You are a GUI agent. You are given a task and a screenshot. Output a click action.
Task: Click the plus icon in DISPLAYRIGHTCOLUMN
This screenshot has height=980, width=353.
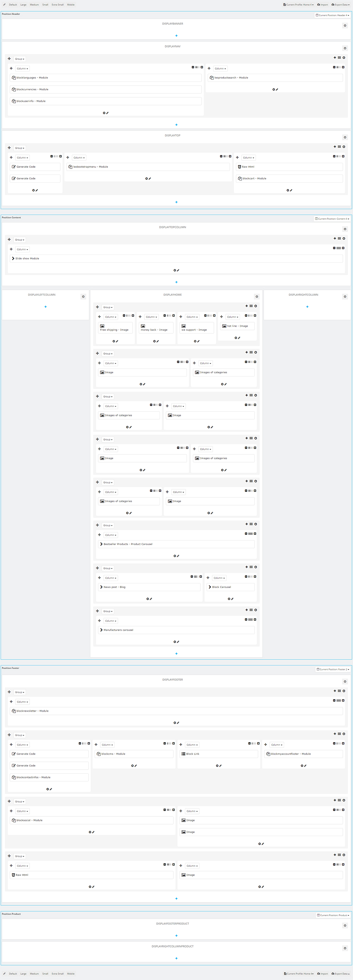[307, 307]
